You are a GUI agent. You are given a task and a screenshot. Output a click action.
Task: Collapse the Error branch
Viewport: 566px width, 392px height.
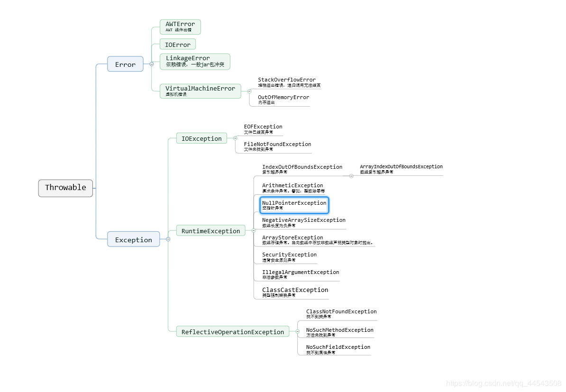pyautogui.click(x=151, y=64)
